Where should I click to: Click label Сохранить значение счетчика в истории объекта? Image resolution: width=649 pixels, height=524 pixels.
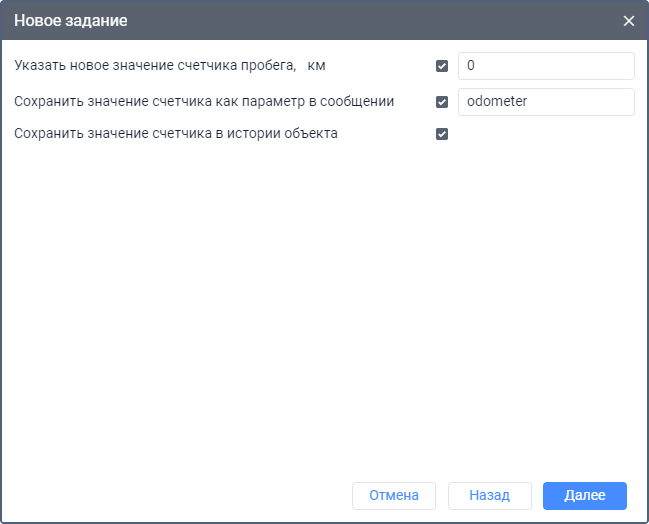click(x=176, y=134)
